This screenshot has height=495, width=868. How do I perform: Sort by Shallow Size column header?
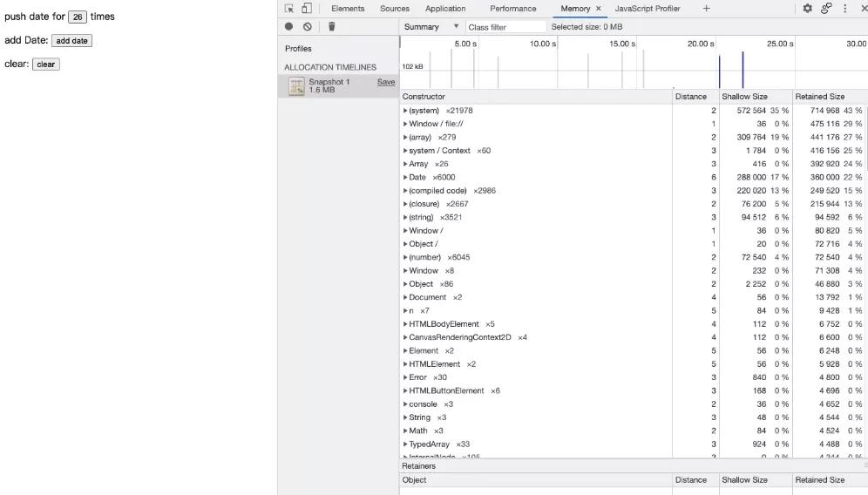coord(755,97)
